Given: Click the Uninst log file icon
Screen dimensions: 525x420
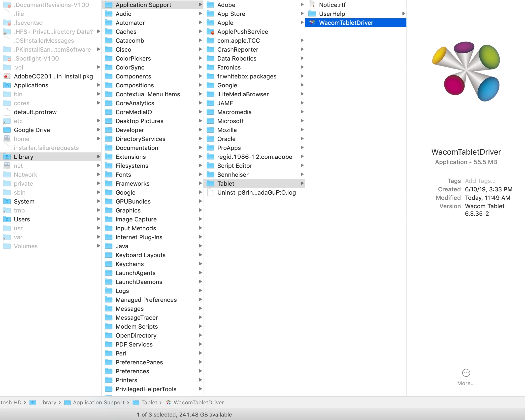Looking at the screenshot, I should pos(210,192).
